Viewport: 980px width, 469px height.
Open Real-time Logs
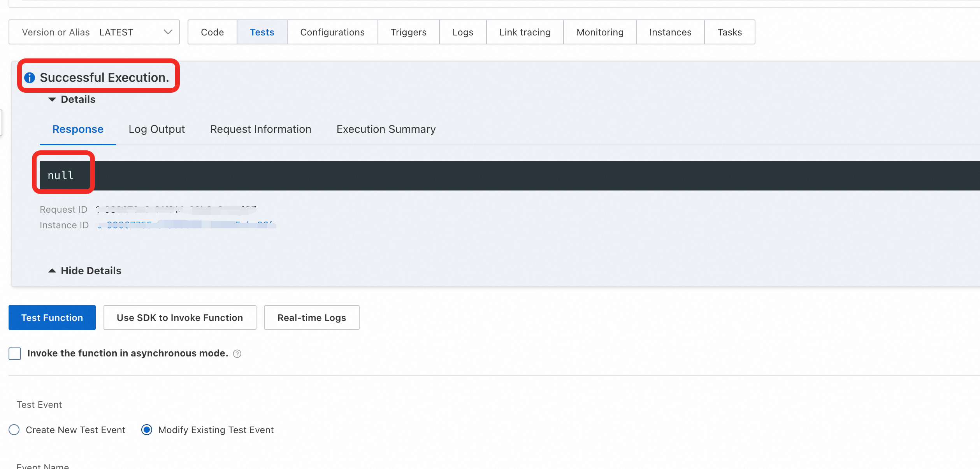(311, 318)
